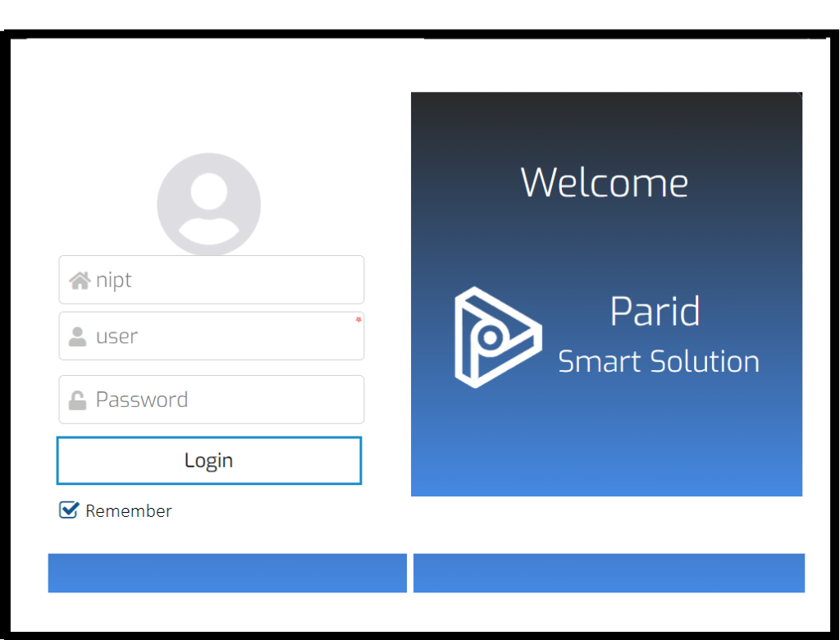Select the Remember label text
The width and height of the screenshot is (840, 640).
pos(129,511)
